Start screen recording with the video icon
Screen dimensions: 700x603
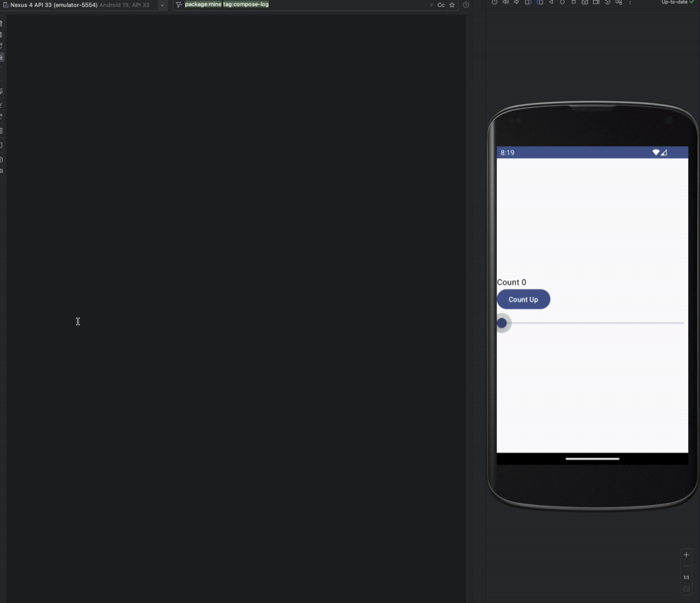596,2
